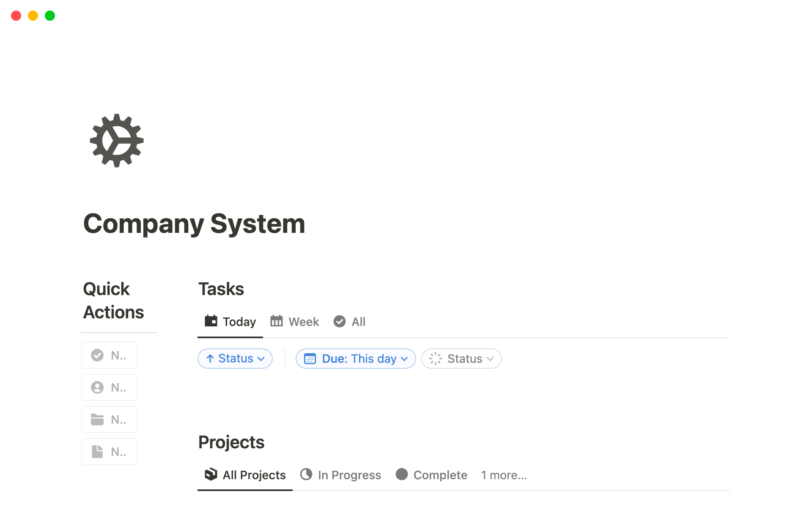Click the half-moon icon next to In Progress
Screen dimensions: 812x508
tap(304, 475)
